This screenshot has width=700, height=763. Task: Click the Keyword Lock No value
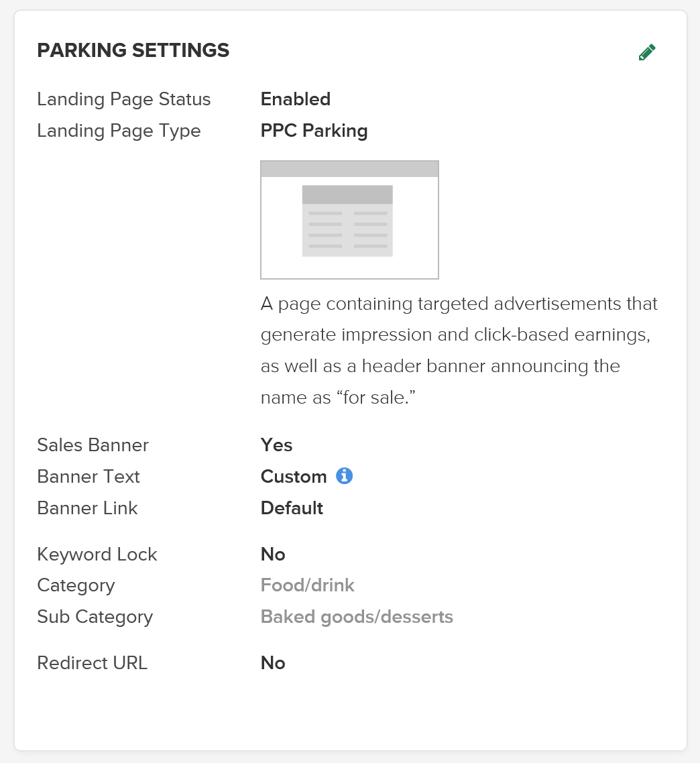pyautogui.click(x=273, y=554)
